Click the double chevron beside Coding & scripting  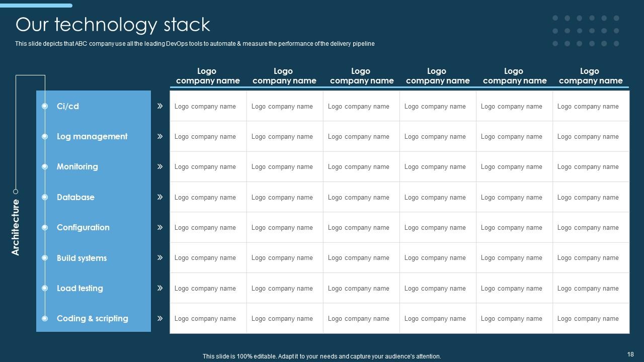point(160,318)
